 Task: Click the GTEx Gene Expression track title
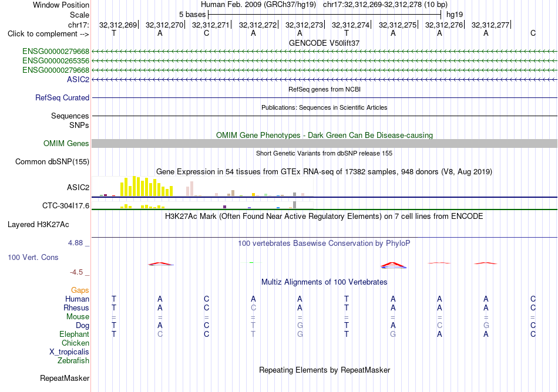[x=324, y=172]
